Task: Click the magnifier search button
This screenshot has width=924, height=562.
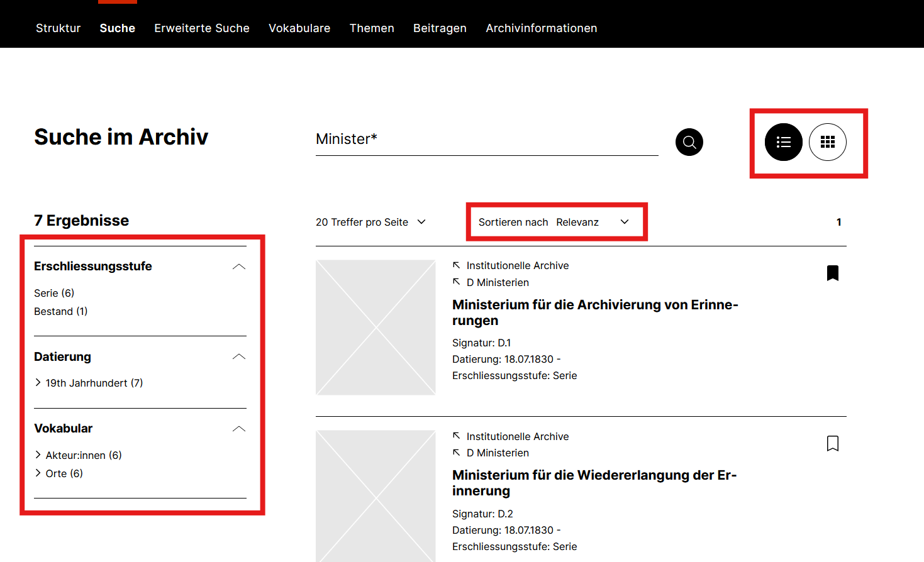Action: pos(689,142)
